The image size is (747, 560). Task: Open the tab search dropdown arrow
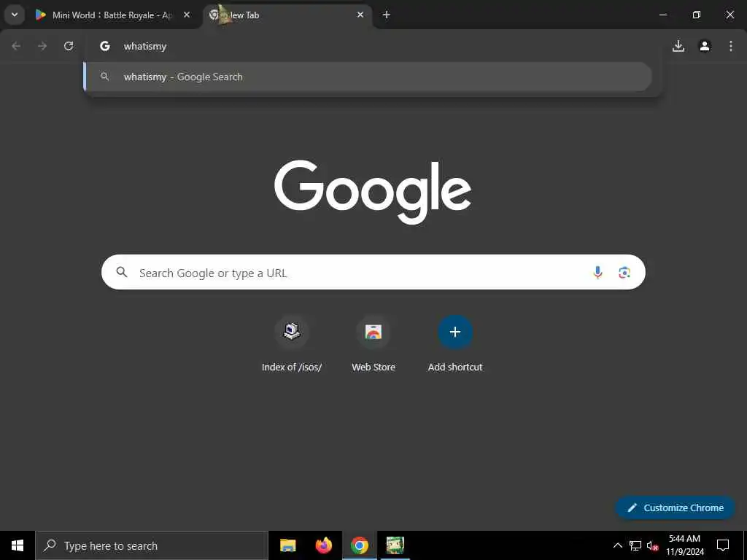click(x=15, y=15)
